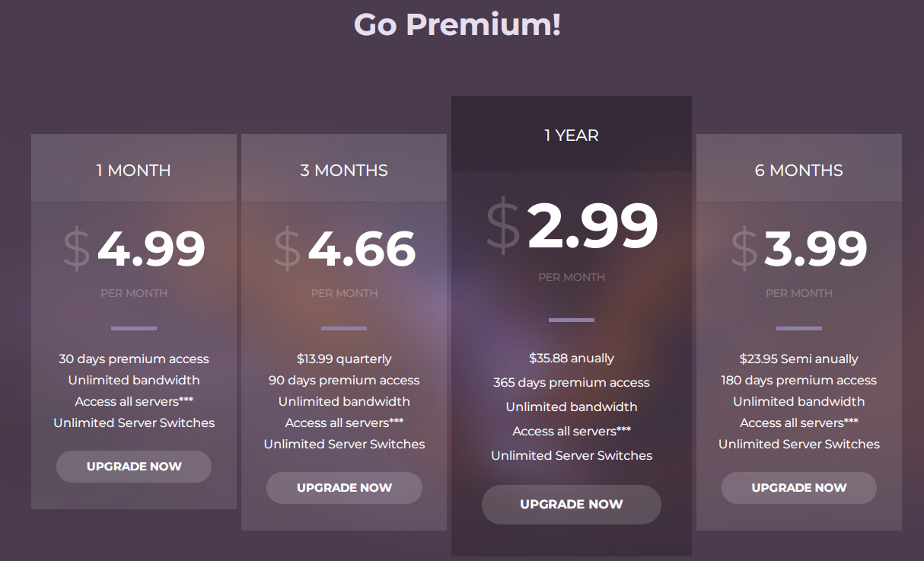This screenshot has width=924, height=561.
Task: Click the 6 MONTHS plan title
Action: 799,171
